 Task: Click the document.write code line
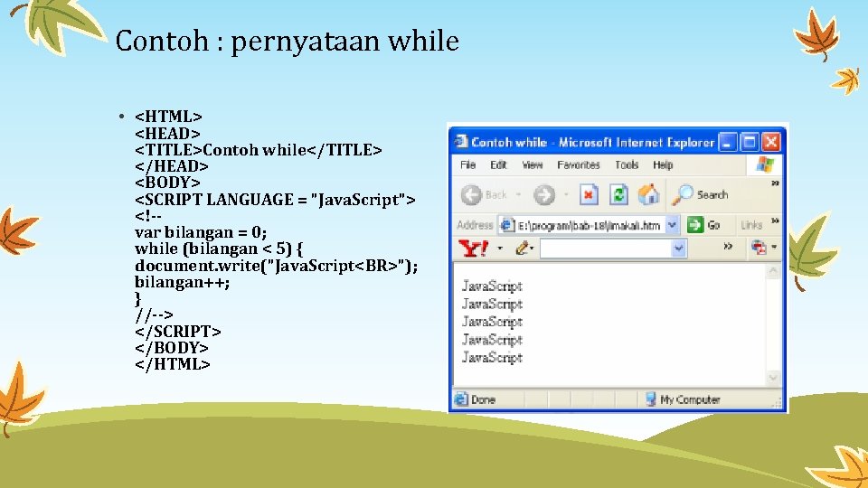point(277,265)
